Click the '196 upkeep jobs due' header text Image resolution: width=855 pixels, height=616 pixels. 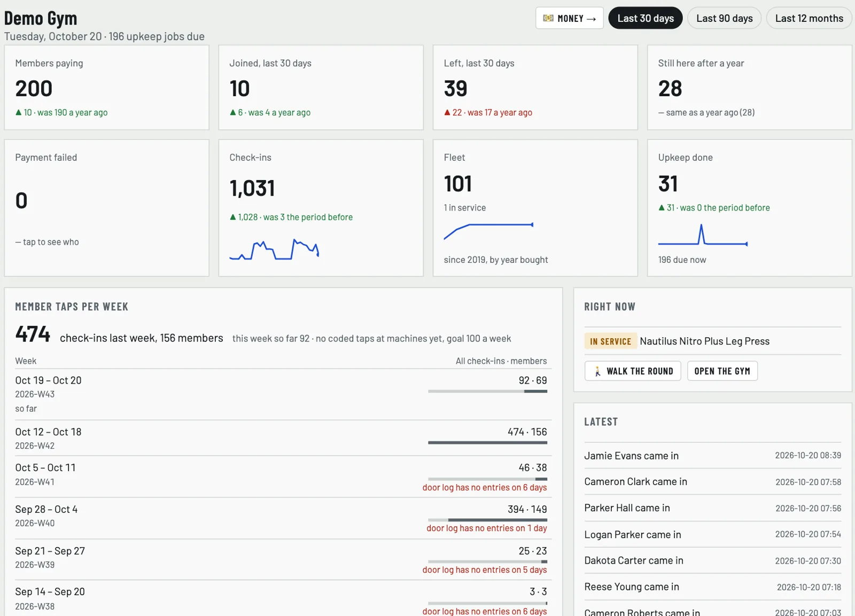pyautogui.click(x=157, y=36)
